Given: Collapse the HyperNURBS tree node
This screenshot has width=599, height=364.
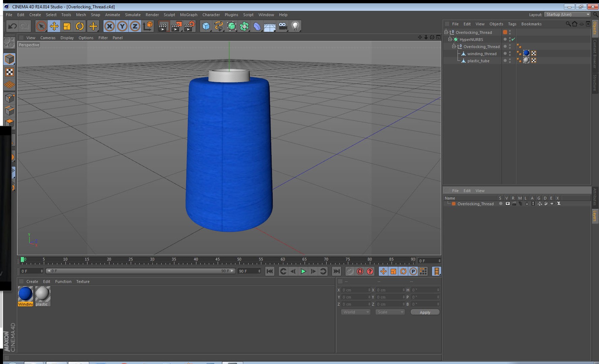Looking at the screenshot, I should point(450,39).
